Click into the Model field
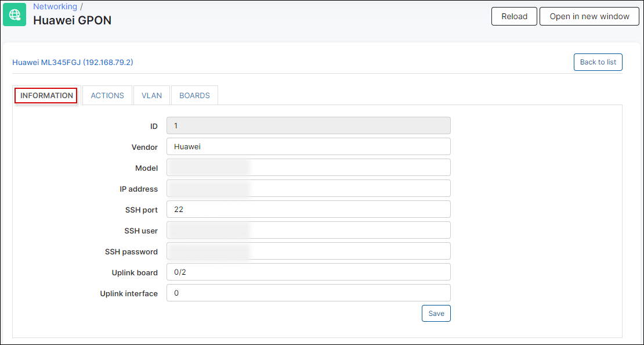Image resolution: width=644 pixels, height=345 pixels. (309, 167)
